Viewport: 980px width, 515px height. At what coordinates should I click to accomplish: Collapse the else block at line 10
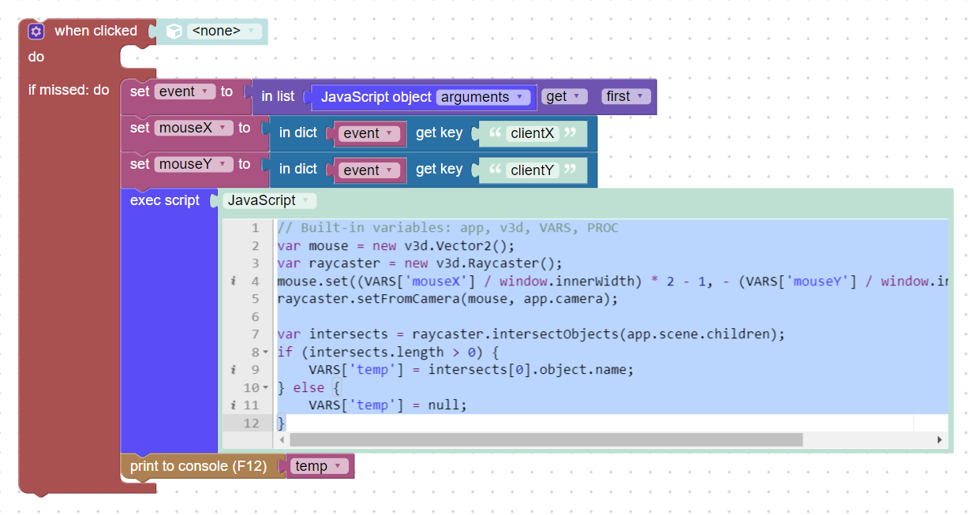coord(265,387)
